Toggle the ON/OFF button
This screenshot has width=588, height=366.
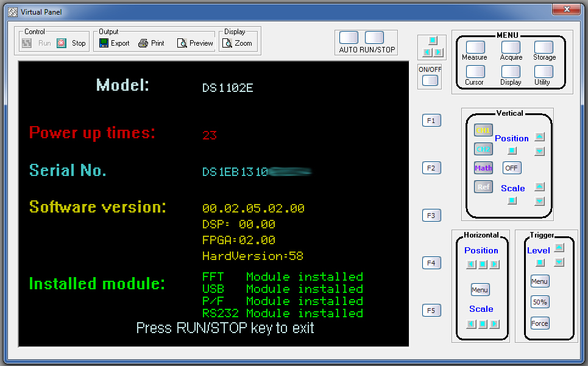click(x=430, y=80)
